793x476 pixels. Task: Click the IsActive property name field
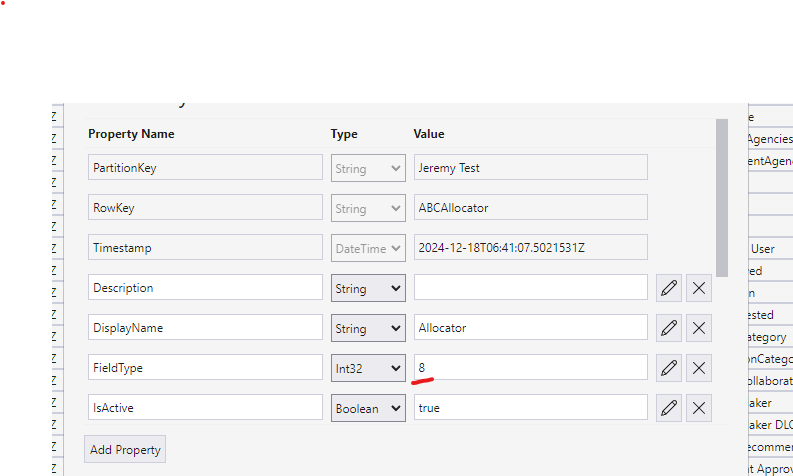coord(205,408)
